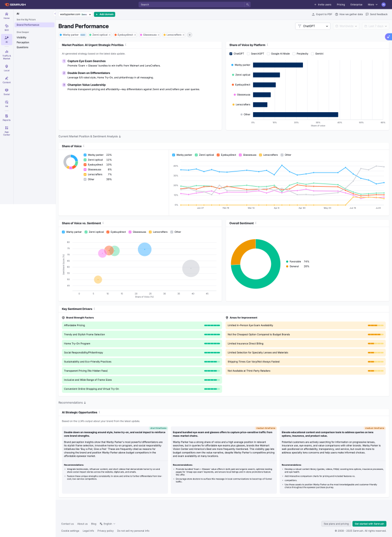Open the Home section in the sidebar
Image resolution: width=392 pixels, height=537 pixels.
coord(6,15)
